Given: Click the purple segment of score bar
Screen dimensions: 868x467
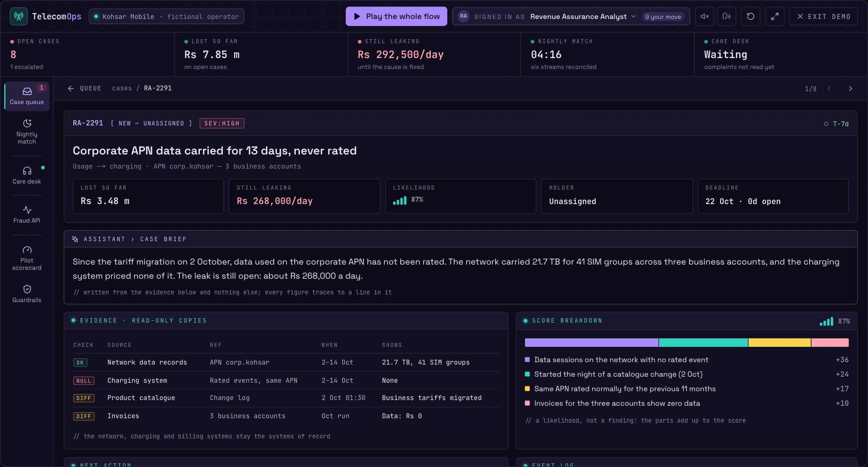Looking at the screenshot, I should (x=592, y=343).
